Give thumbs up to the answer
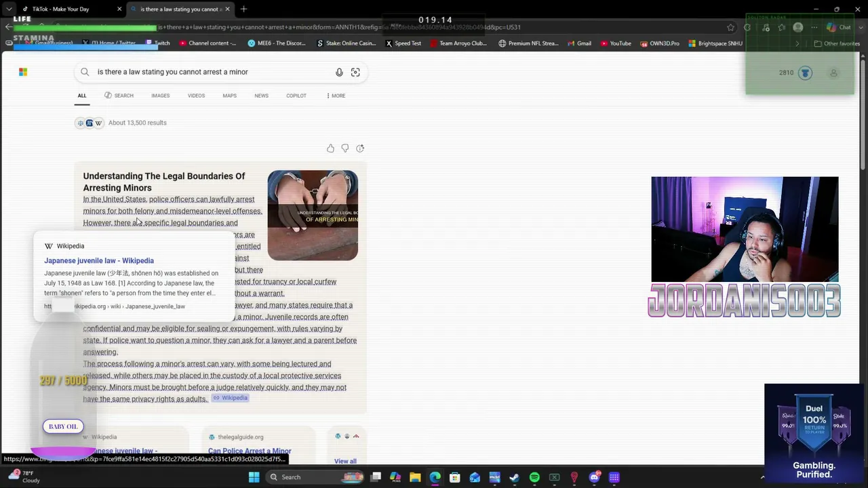The width and height of the screenshot is (868, 488). tap(330, 148)
